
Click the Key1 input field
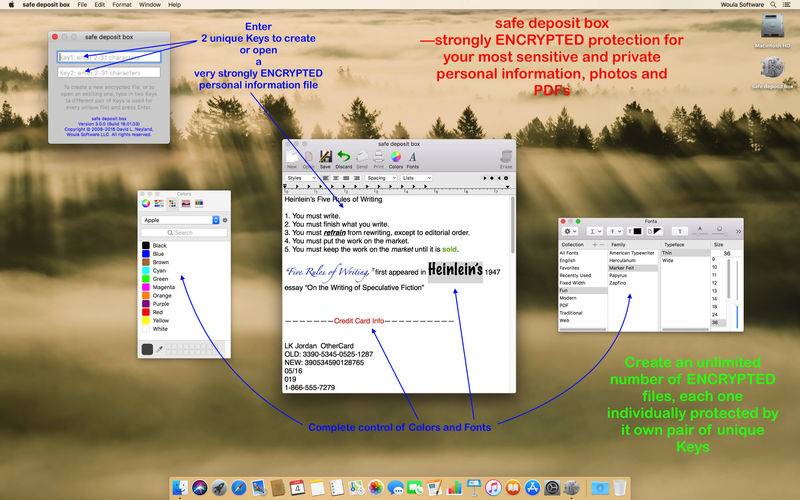109,57
